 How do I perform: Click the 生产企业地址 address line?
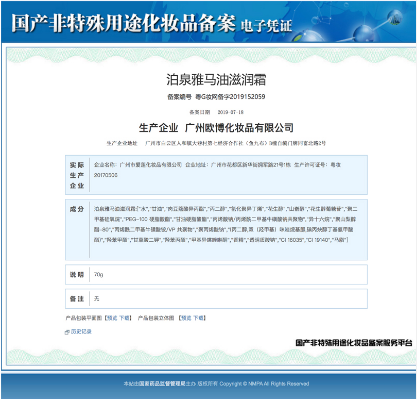[216, 143]
